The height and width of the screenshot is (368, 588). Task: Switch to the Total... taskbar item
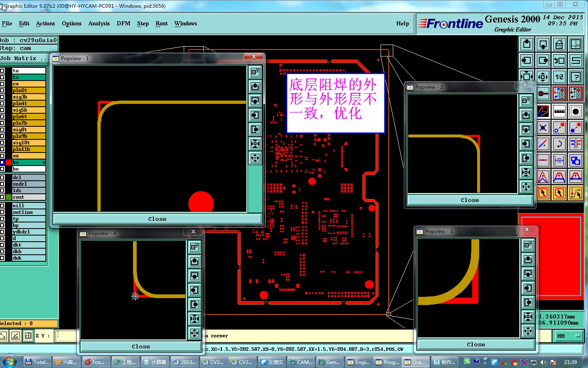(x=37, y=362)
